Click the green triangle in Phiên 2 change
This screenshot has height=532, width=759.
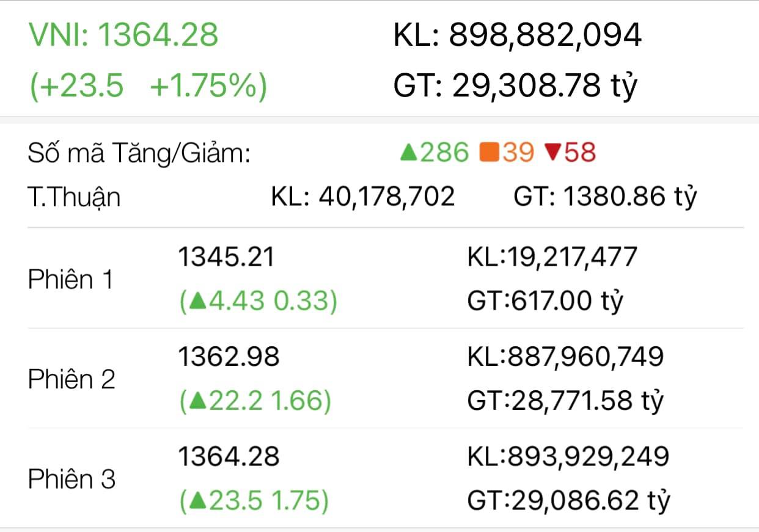197,401
